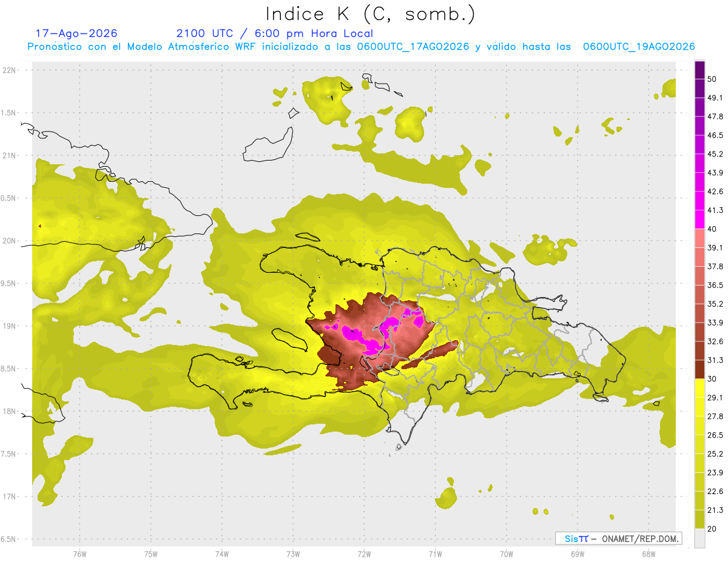The width and height of the screenshot is (728, 562).
Task: Click the colorbar value 27.8
Action: click(x=715, y=416)
